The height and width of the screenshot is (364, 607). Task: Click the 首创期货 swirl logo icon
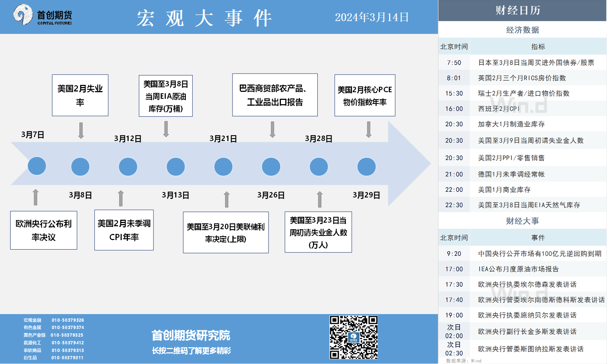click(23, 15)
